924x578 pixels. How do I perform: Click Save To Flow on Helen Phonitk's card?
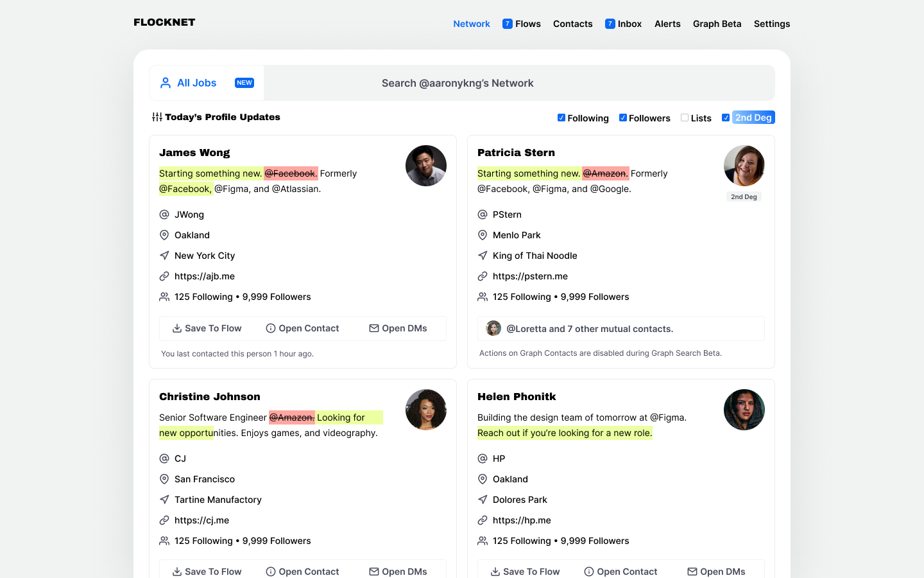click(x=525, y=572)
